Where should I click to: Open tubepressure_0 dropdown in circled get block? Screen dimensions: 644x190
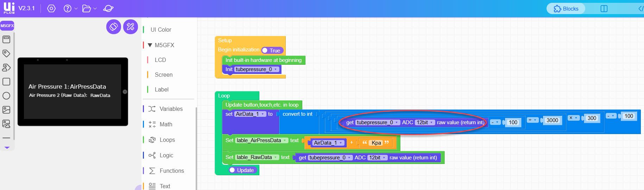[x=378, y=122]
